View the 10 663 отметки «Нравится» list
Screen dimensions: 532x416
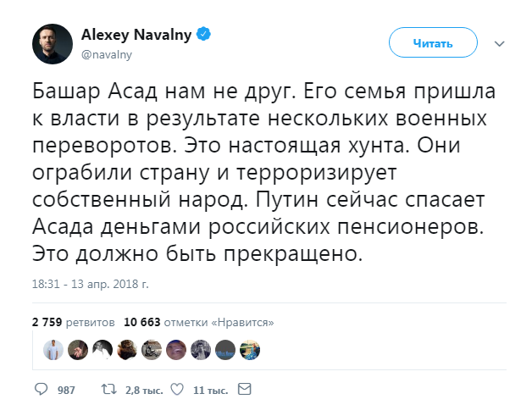(198, 323)
